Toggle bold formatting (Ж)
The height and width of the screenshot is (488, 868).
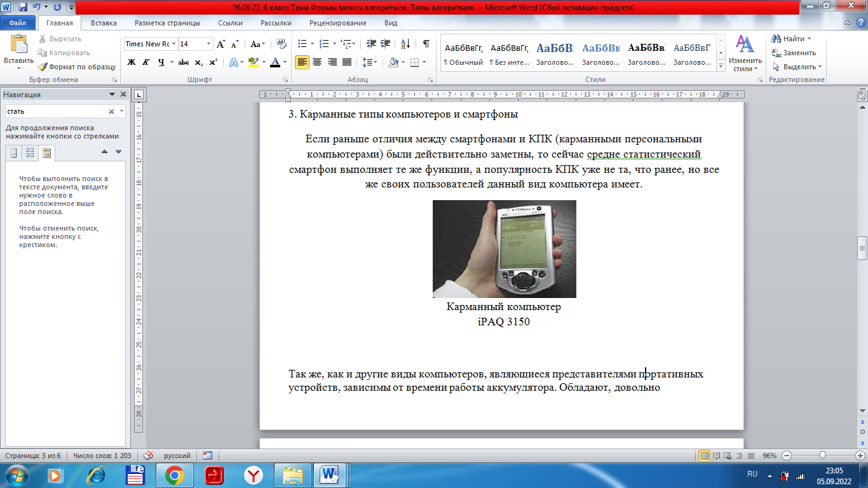132,62
